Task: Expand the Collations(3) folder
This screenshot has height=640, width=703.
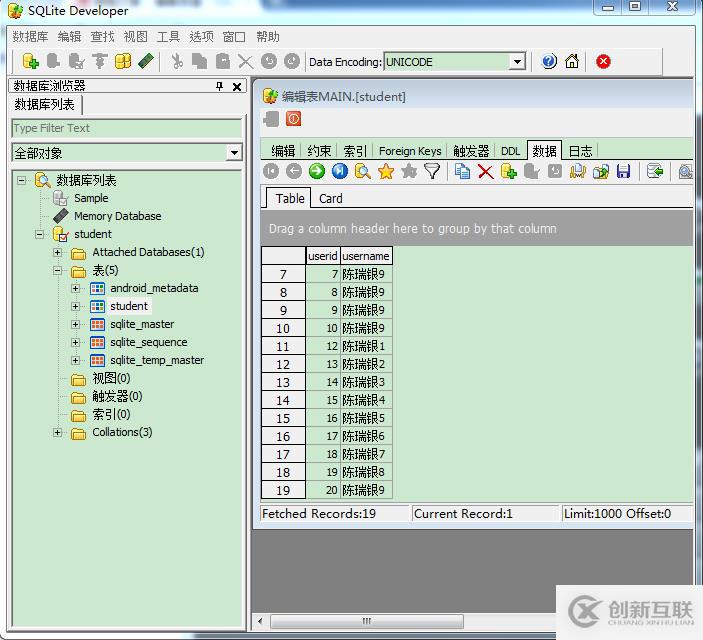Action: click(57, 432)
